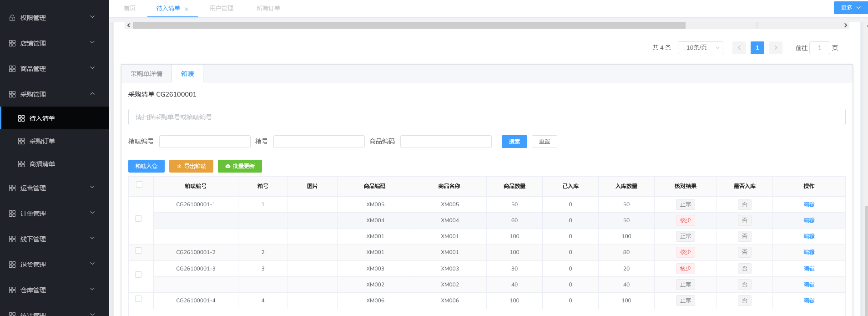Click the right arrow of the horizontal scrollbar
This screenshot has width=868, height=316.
coord(846,25)
